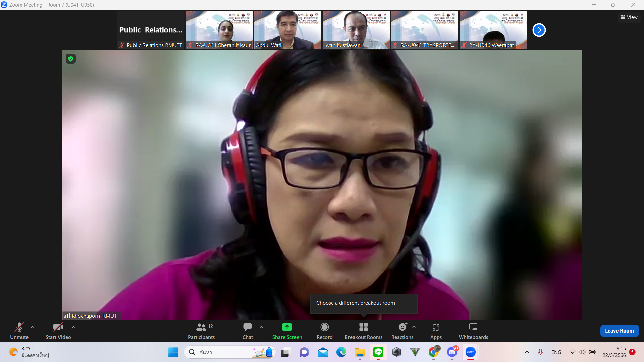Open Teams chat icon on taskbar
Viewport: 644px width, 362px height.
[304, 352]
